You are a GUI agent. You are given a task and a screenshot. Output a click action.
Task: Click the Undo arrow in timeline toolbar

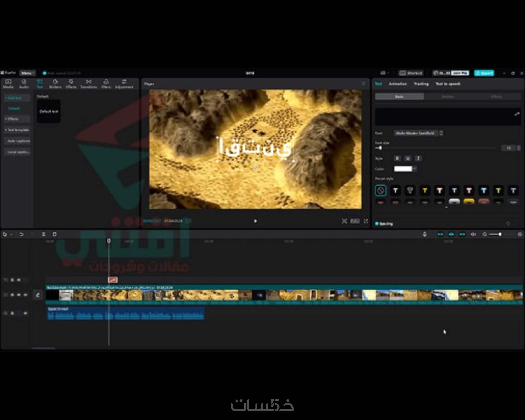coord(21,234)
